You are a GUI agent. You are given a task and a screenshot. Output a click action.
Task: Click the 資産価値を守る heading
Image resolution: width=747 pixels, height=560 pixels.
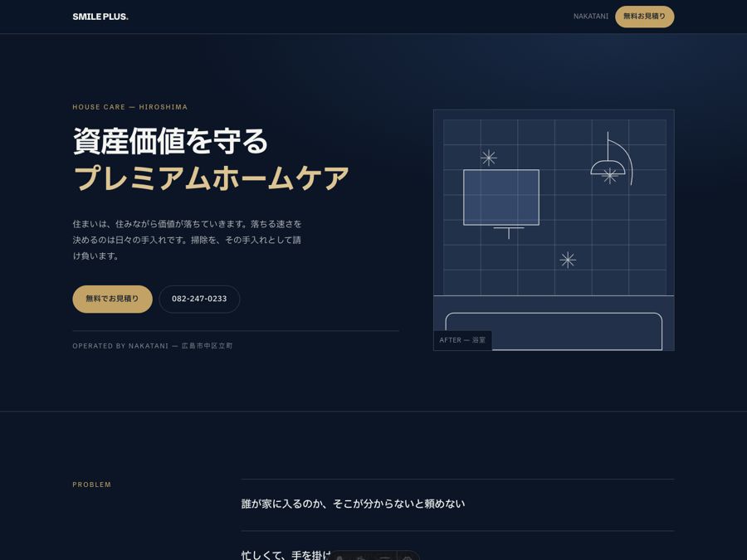[x=170, y=141]
